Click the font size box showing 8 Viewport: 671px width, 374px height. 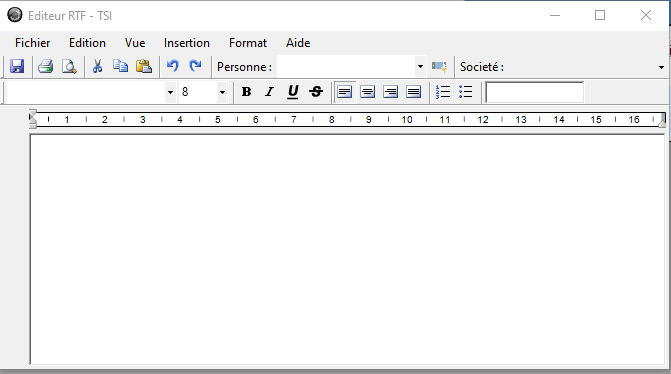pos(198,92)
